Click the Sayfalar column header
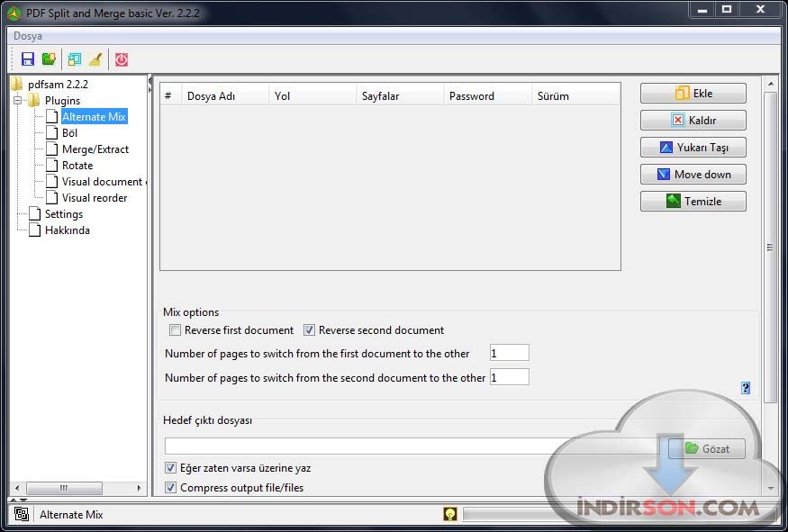This screenshot has height=532, width=788. [400, 96]
